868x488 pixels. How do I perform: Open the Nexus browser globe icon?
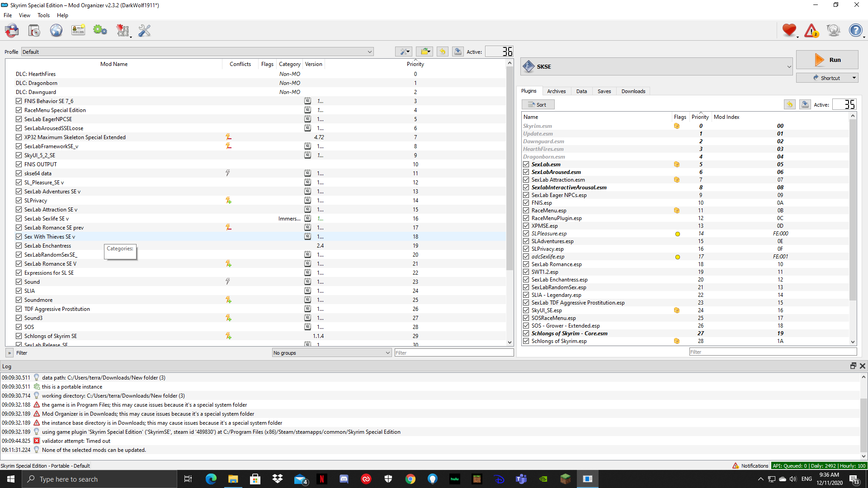point(56,31)
